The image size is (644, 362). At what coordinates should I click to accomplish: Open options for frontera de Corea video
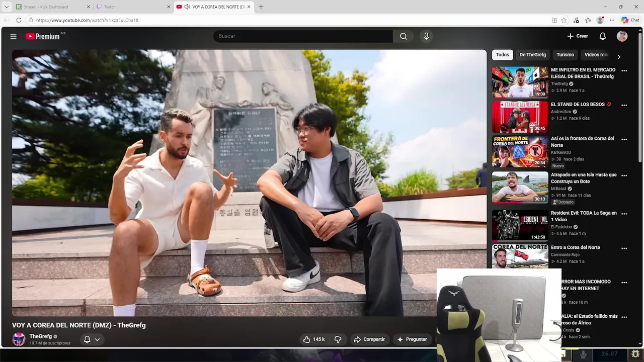[x=624, y=139]
